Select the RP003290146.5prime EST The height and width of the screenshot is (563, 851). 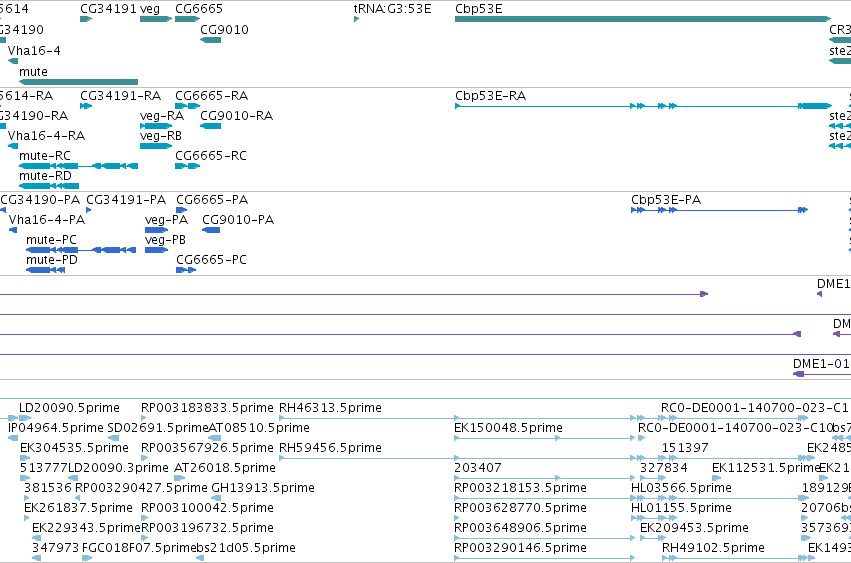click(544, 558)
